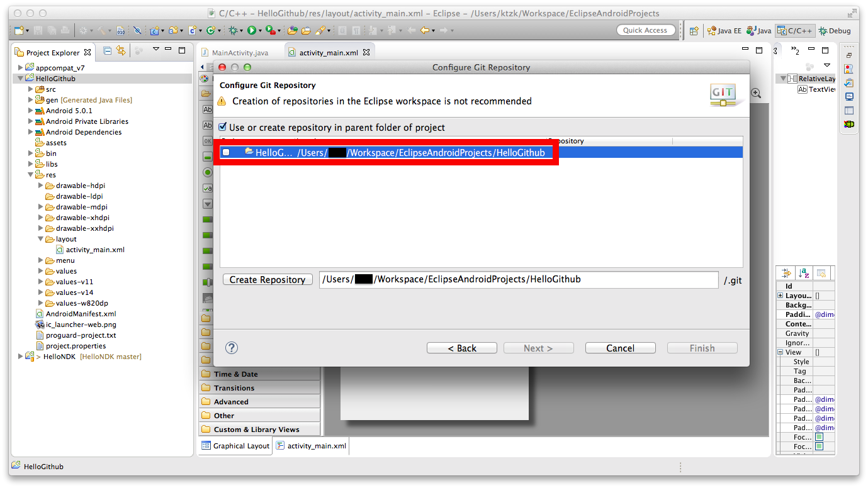This screenshot has width=868, height=488.
Task: Open the Custom & Library Views palette category
Action: tap(259, 430)
